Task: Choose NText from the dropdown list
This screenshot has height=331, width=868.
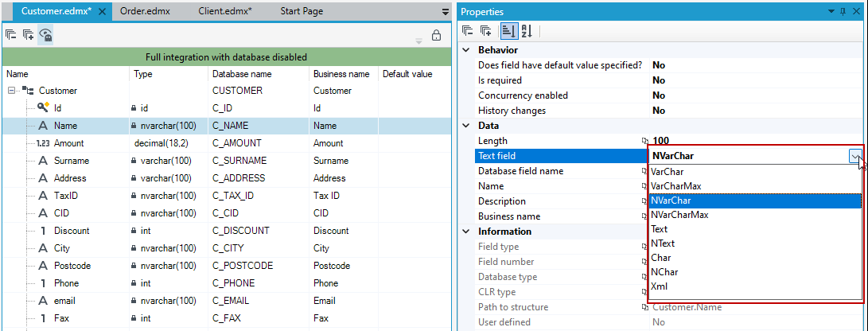Action: [x=755, y=243]
